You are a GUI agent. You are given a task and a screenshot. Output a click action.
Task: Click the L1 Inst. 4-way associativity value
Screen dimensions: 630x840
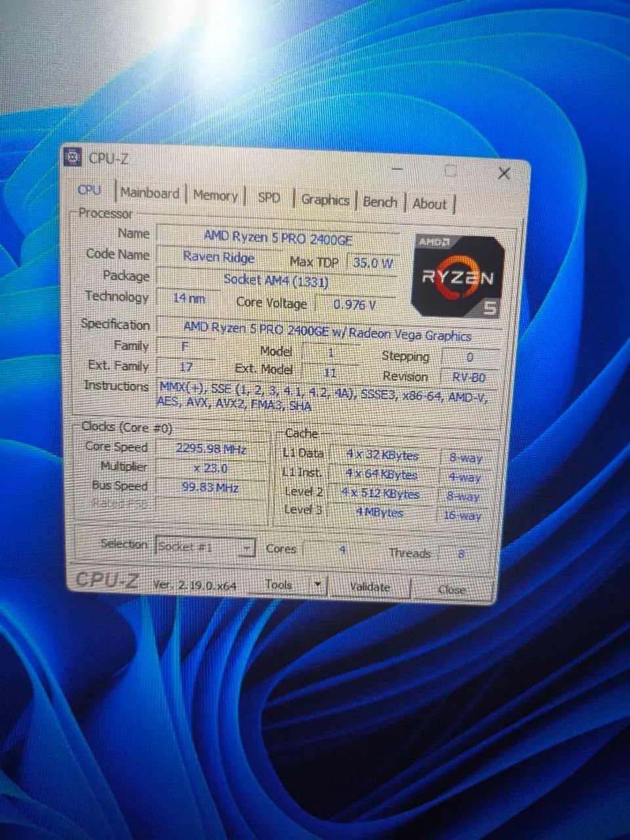point(465,478)
